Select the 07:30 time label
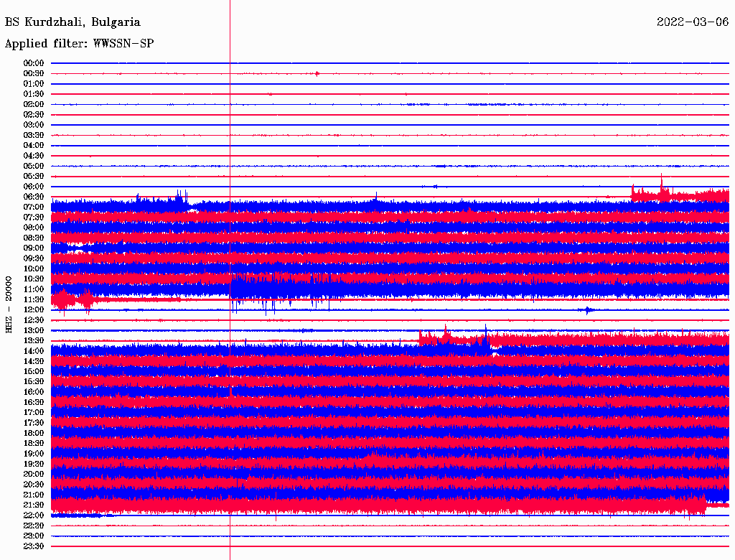This screenshot has width=735, height=560. 34,217
